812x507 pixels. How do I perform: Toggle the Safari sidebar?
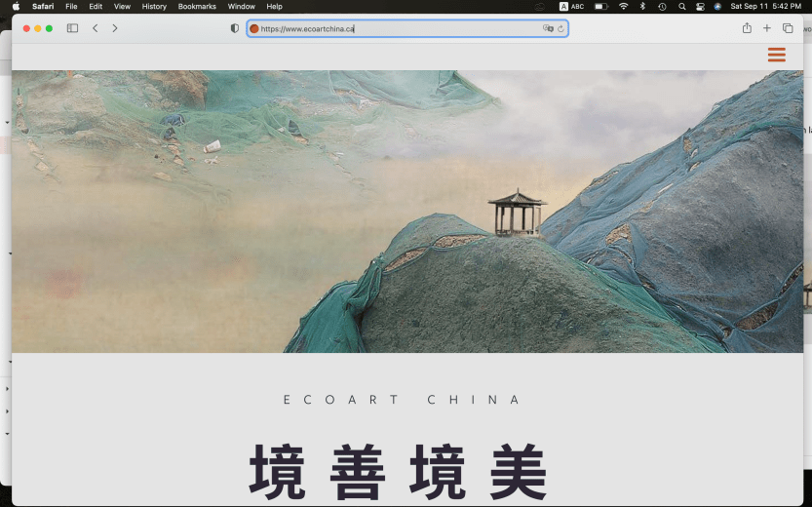(x=72, y=28)
